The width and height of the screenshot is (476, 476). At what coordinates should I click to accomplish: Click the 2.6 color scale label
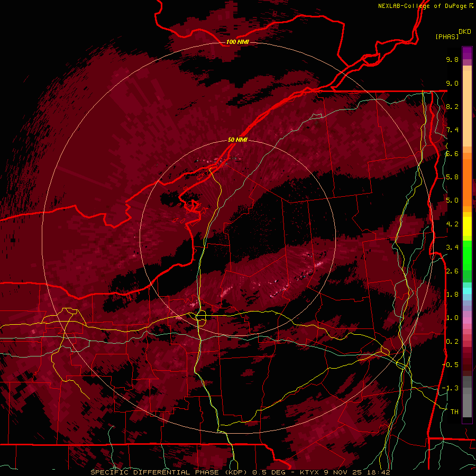coord(452,271)
